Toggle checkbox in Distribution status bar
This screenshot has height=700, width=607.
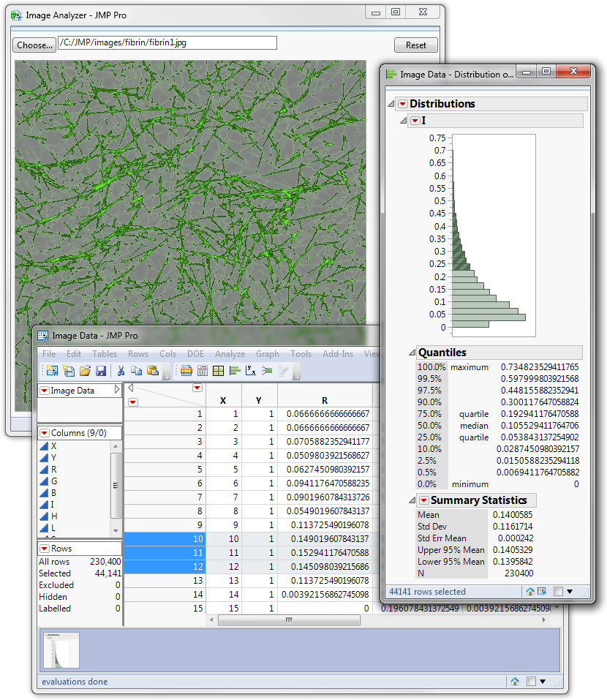click(558, 592)
